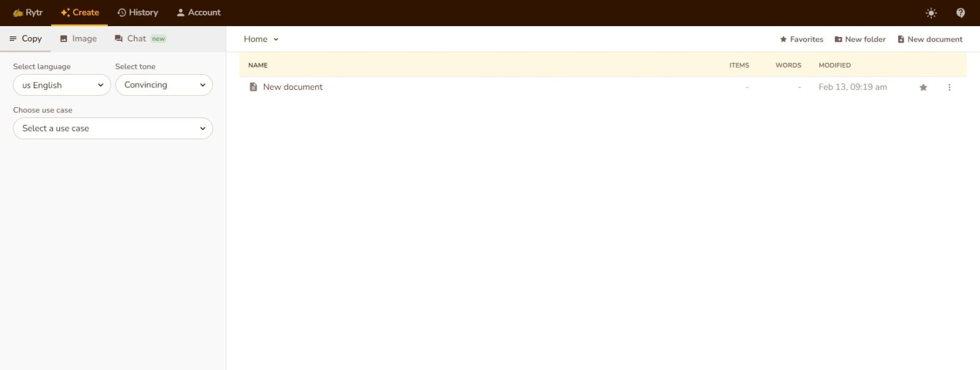Create a New document from toolbar
Screen dimensions: 980x370
pyautogui.click(x=930, y=40)
